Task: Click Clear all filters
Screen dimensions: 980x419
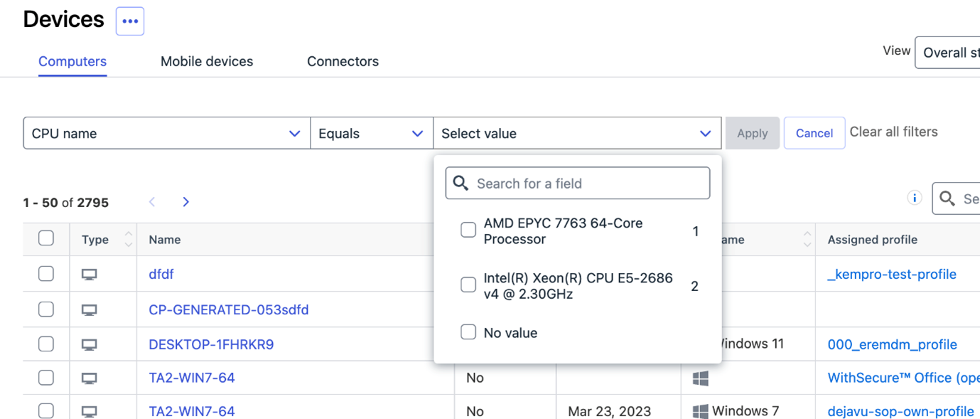Action: pyautogui.click(x=894, y=132)
